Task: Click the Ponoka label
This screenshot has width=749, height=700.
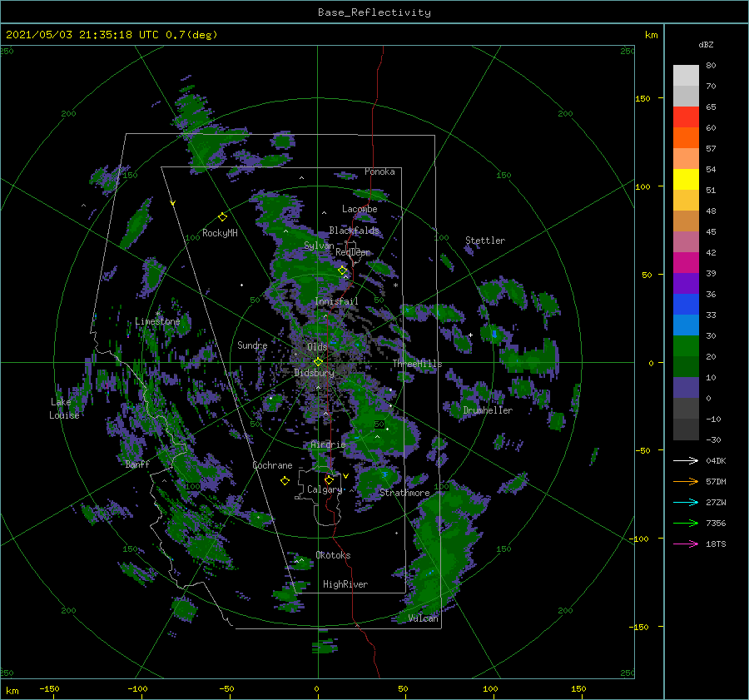Action: [379, 172]
